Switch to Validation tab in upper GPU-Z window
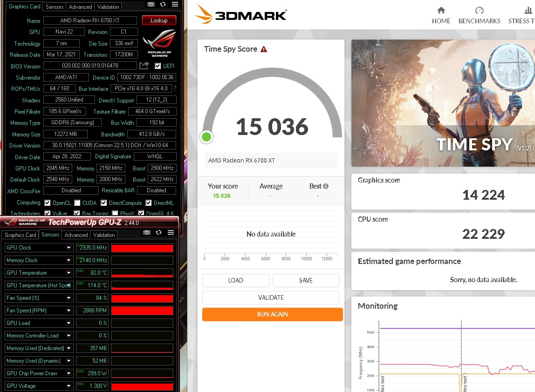The height and width of the screenshot is (392, 535). 108,7
